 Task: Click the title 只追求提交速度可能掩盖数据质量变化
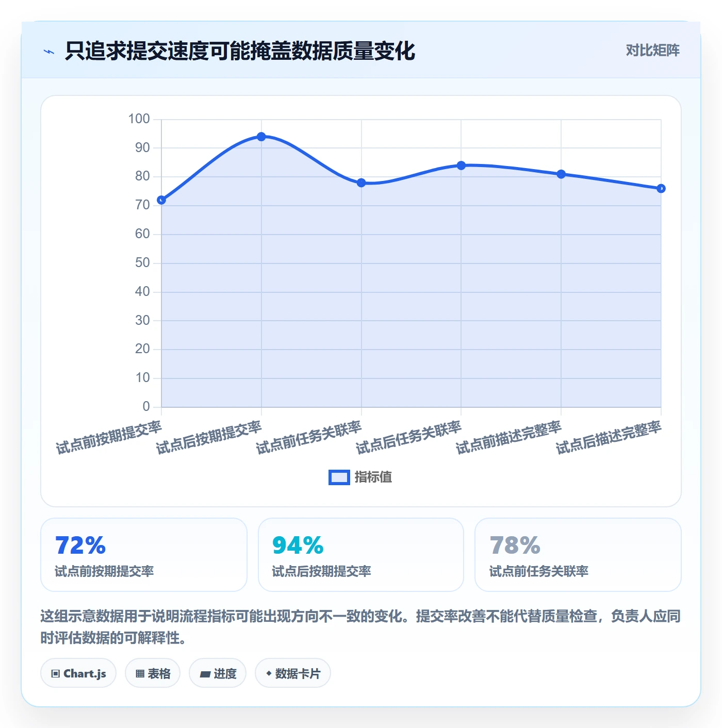240,51
